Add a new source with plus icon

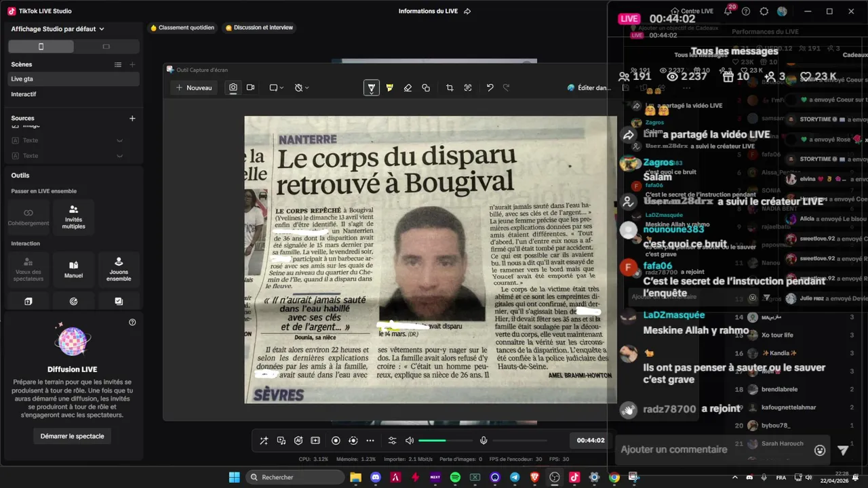tap(132, 118)
